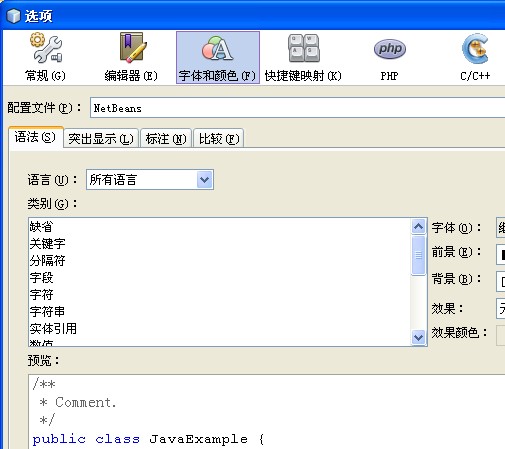Click the 选项 window cube icon
Screen dimensions: 505x449
13,16
